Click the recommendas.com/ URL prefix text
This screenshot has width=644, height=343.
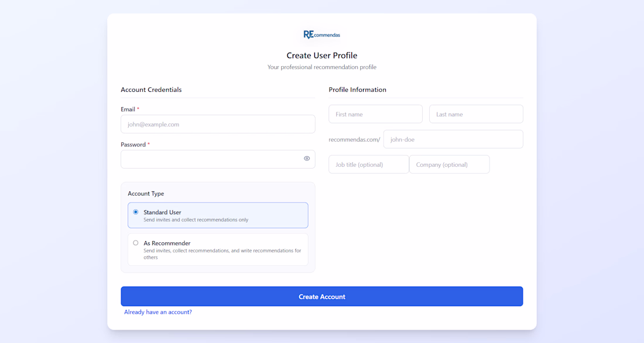point(354,140)
